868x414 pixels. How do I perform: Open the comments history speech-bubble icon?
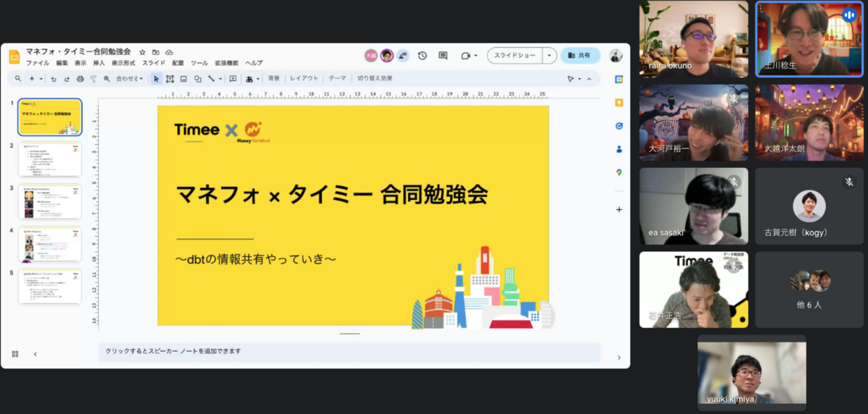pyautogui.click(x=443, y=56)
